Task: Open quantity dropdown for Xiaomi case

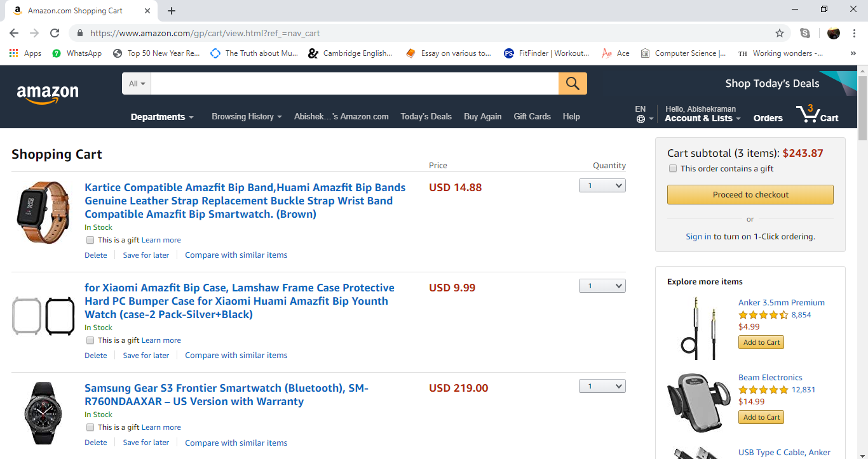Action: pyautogui.click(x=602, y=286)
